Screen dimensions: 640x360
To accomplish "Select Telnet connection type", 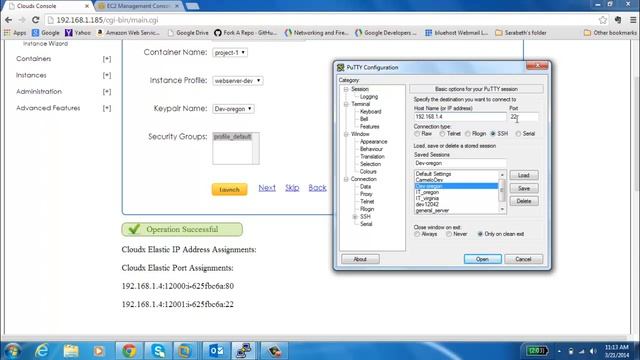I will pos(442,134).
